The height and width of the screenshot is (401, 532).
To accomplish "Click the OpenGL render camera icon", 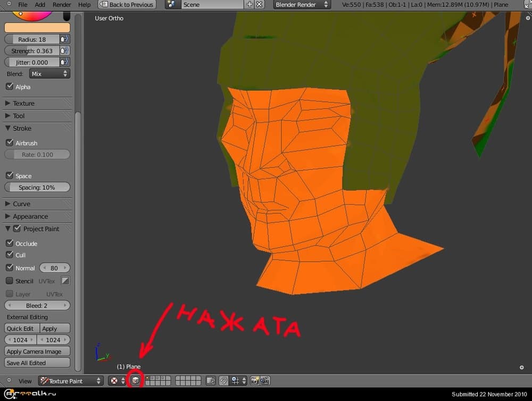I will point(255,381).
